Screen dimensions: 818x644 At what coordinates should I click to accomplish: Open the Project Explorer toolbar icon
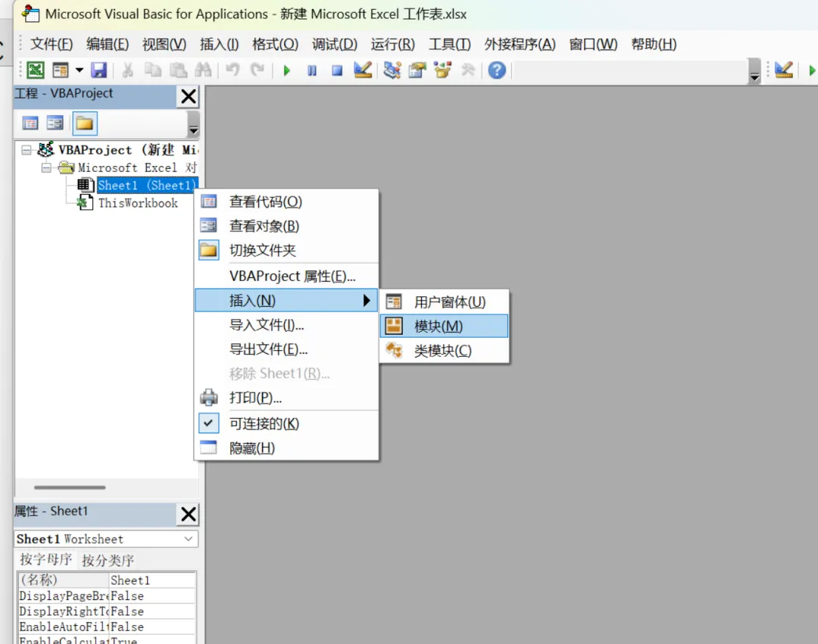pos(392,70)
